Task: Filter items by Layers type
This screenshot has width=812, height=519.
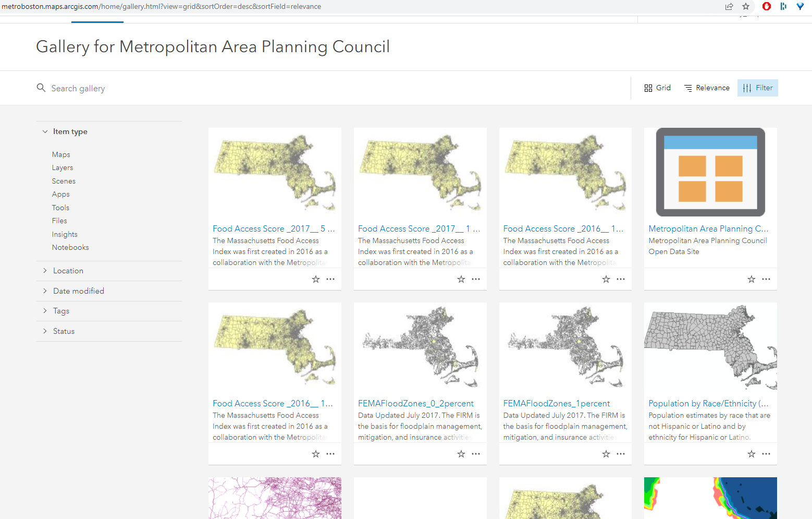Action: tap(63, 167)
